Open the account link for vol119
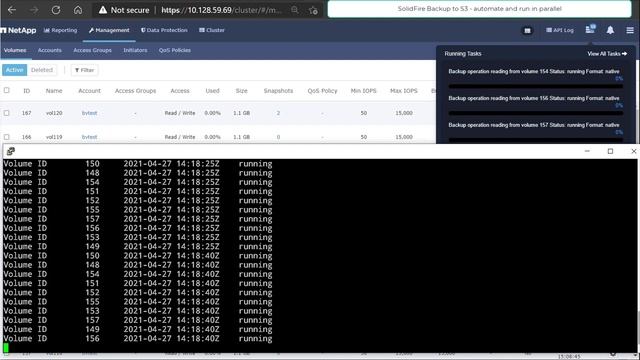Viewport: 640px width, 360px height. click(89, 137)
